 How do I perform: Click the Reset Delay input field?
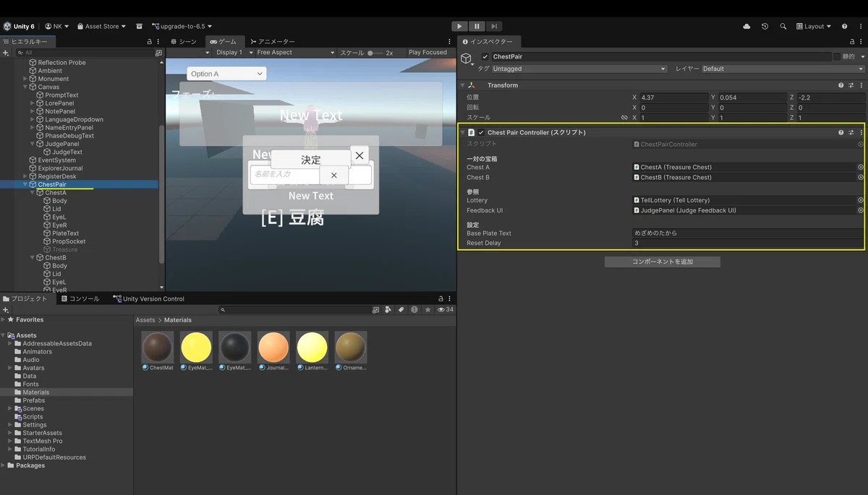tap(748, 243)
